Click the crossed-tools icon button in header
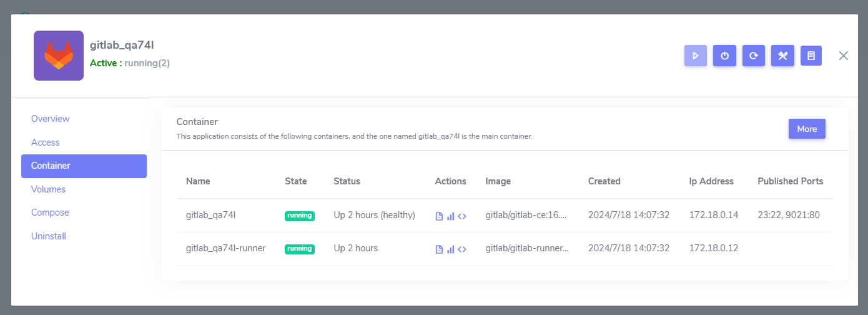 click(782, 56)
